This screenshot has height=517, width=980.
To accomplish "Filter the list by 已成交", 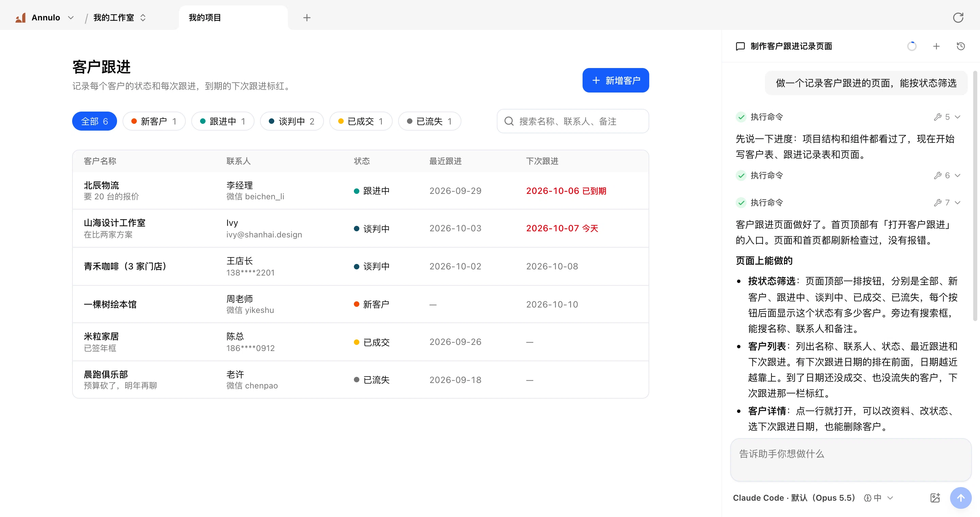I will pos(361,121).
